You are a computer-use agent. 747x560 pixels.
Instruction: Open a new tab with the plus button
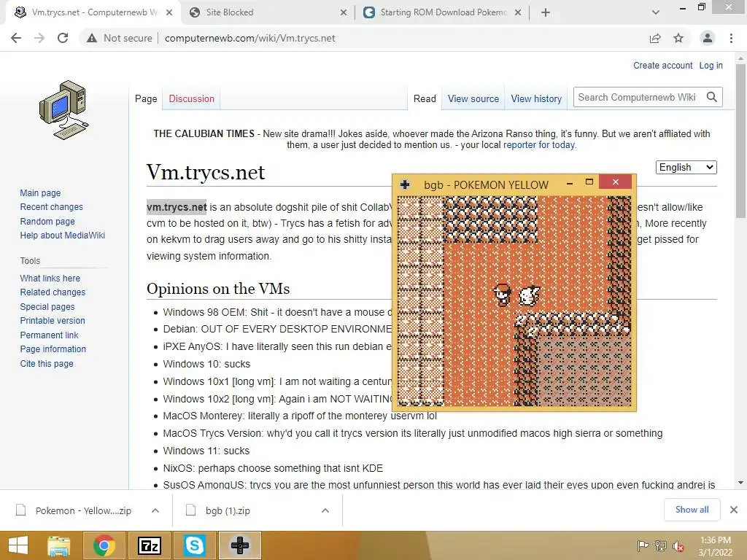pos(546,12)
